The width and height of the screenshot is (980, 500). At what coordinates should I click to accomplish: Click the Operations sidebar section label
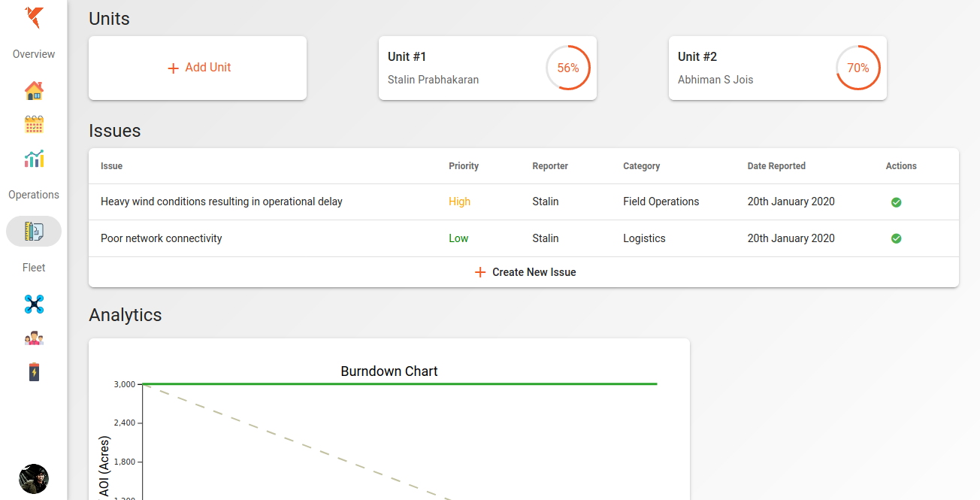click(34, 195)
